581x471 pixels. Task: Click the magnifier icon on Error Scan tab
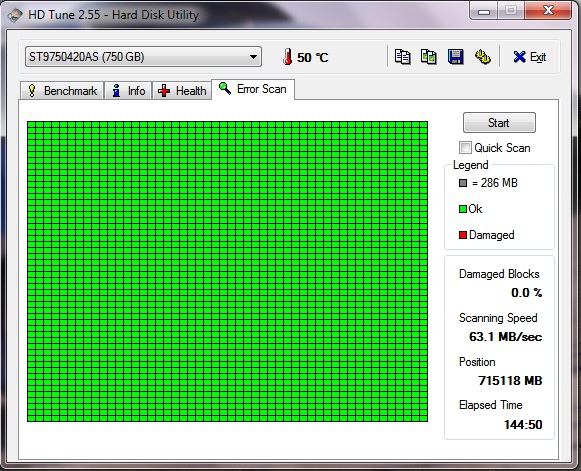tap(225, 88)
